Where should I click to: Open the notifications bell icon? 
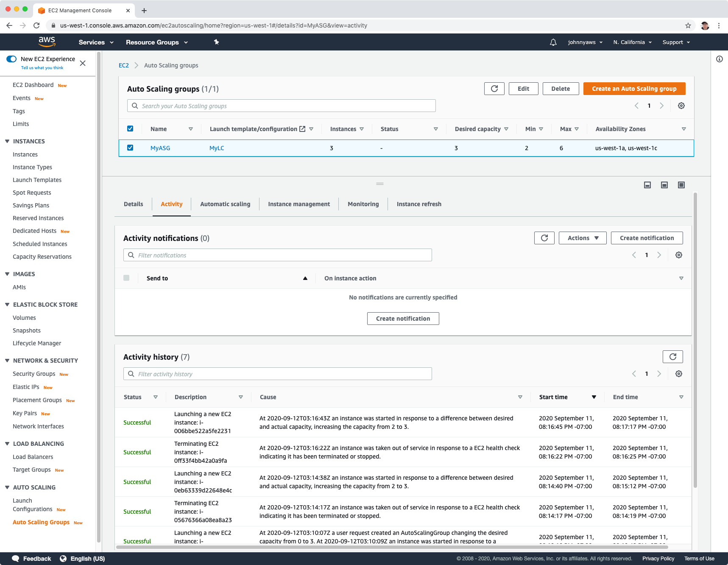point(553,42)
